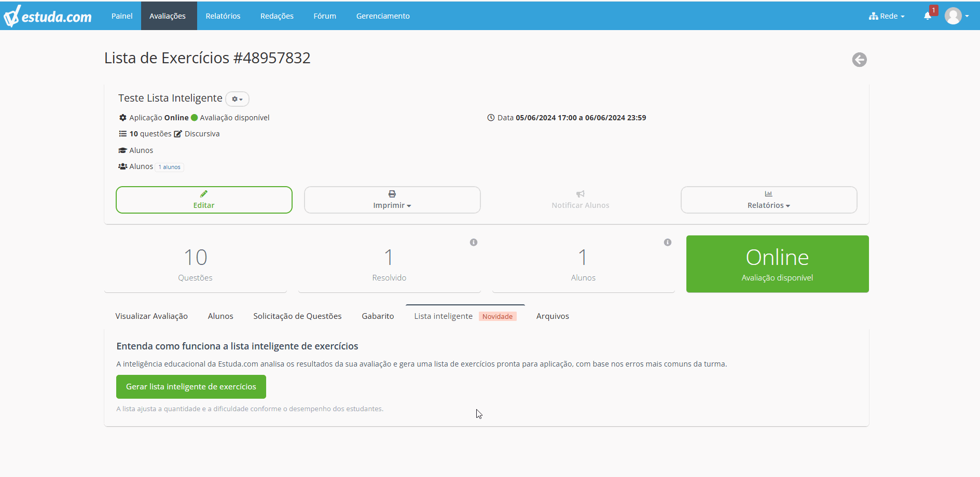Switch to Visualizar Avaliação tab

(151, 316)
